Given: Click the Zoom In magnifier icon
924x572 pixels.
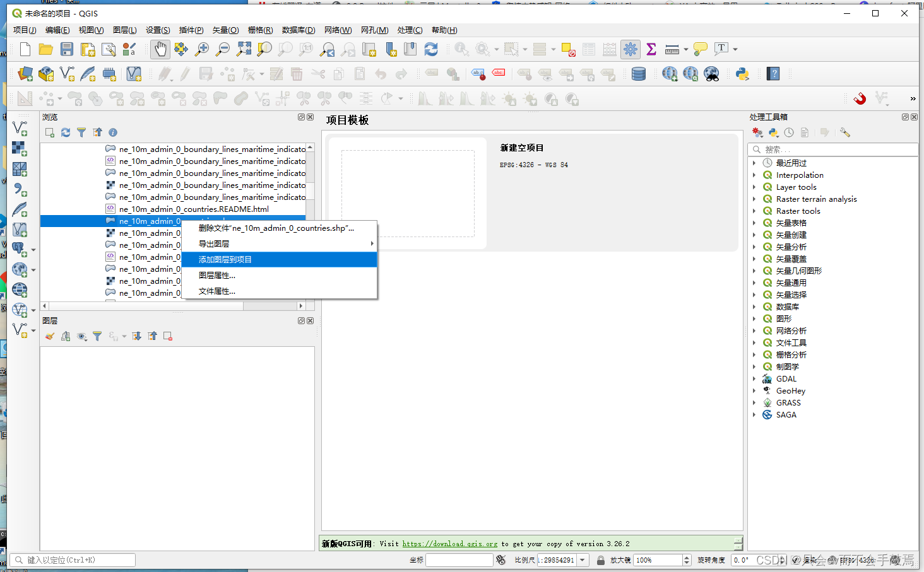Looking at the screenshot, I should pyautogui.click(x=202, y=49).
